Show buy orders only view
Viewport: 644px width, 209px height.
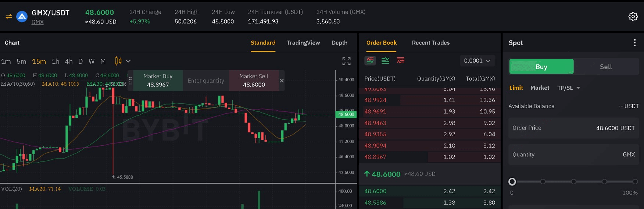click(x=385, y=61)
